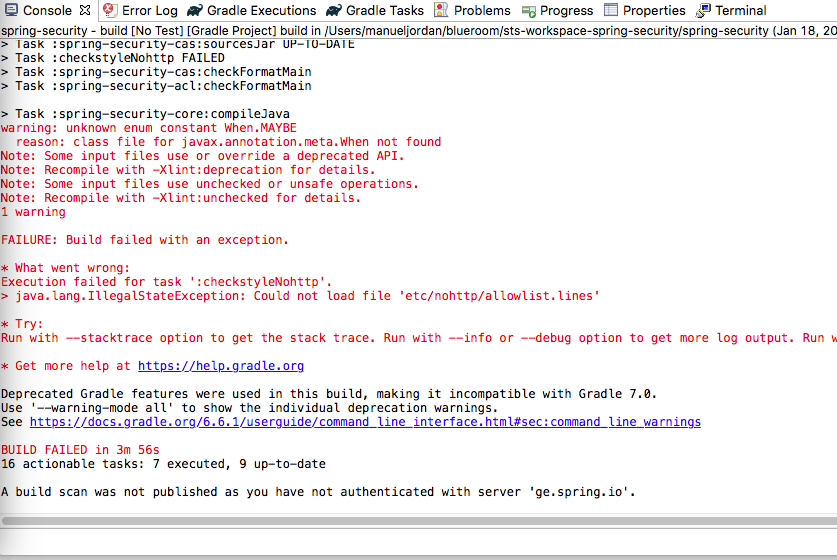Open the help.gradle.org link
Image resolution: width=837 pixels, height=560 pixels.
tap(220, 366)
